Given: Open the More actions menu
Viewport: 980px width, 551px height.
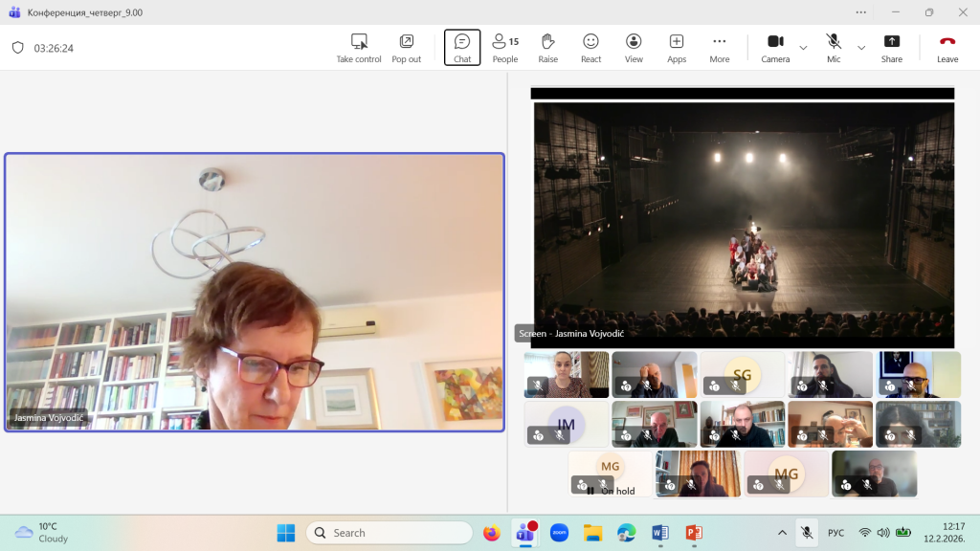Looking at the screenshot, I should [720, 47].
